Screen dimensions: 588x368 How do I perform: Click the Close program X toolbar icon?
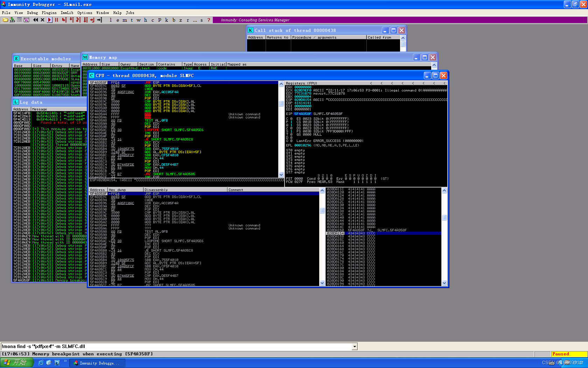[42, 20]
